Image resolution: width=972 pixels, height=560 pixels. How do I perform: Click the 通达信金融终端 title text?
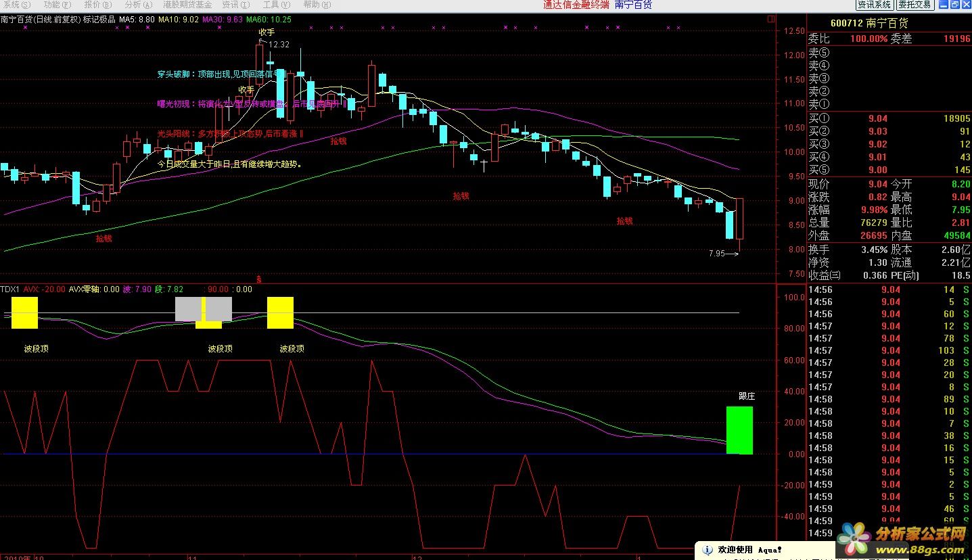(x=576, y=5)
